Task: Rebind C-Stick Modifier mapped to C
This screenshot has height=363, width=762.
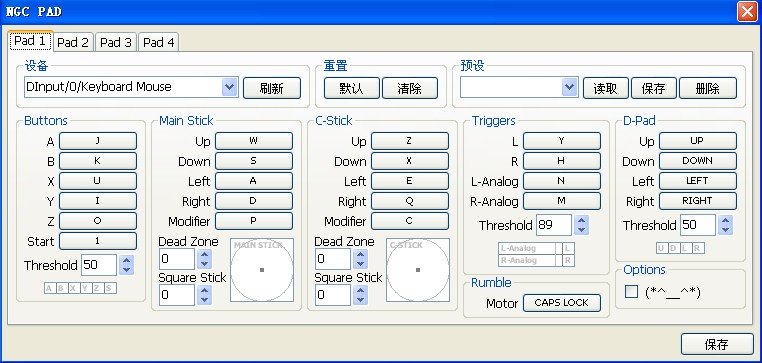Action: coord(410,221)
